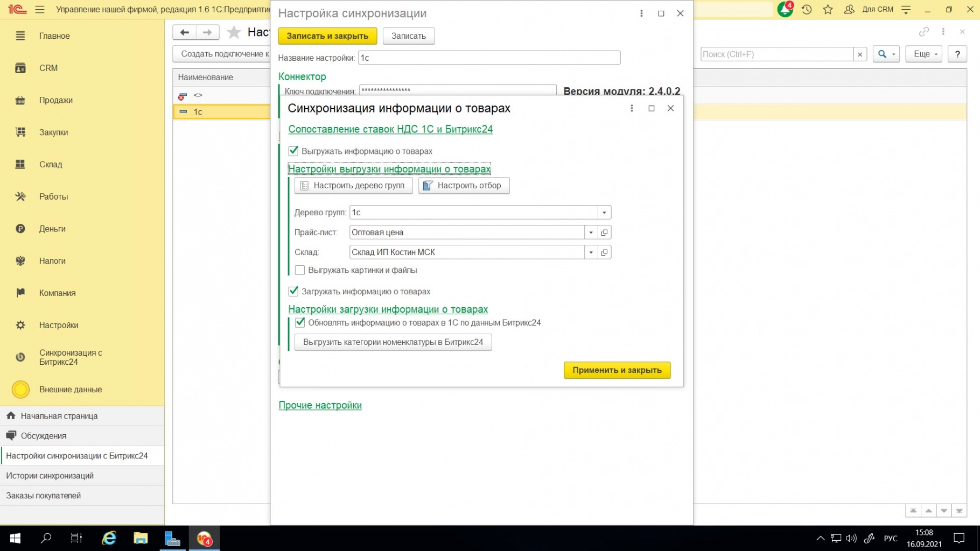Image resolution: width=980 pixels, height=551 pixels.
Task: Open Internet Explorer from the taskbar
Action: (109, 538)
